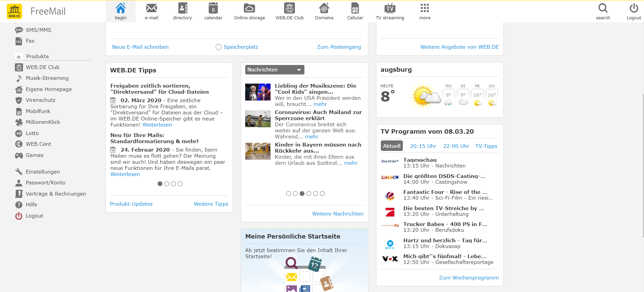Screen dimensions: 644x292
Task: Click Neue E-Mail schreiben link
Action: [140, 47]
